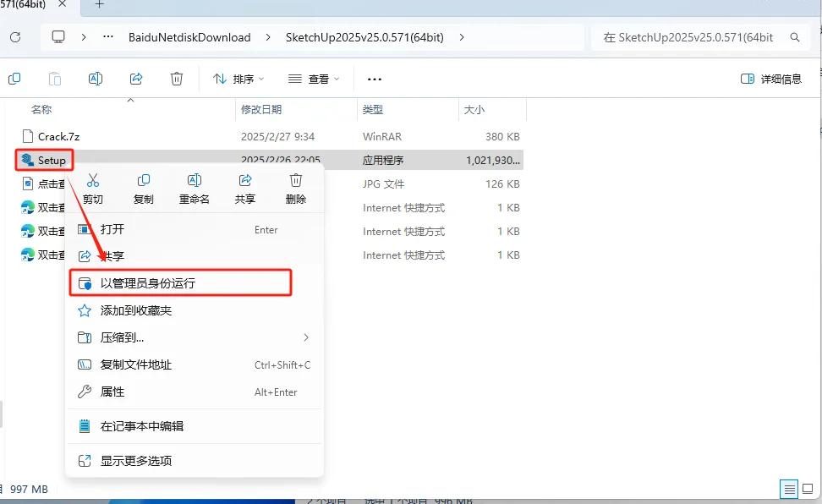Viewport: 822px width, 504px height.
Task: Click 剪切 cut in context menu
Action: coord(93,189)
